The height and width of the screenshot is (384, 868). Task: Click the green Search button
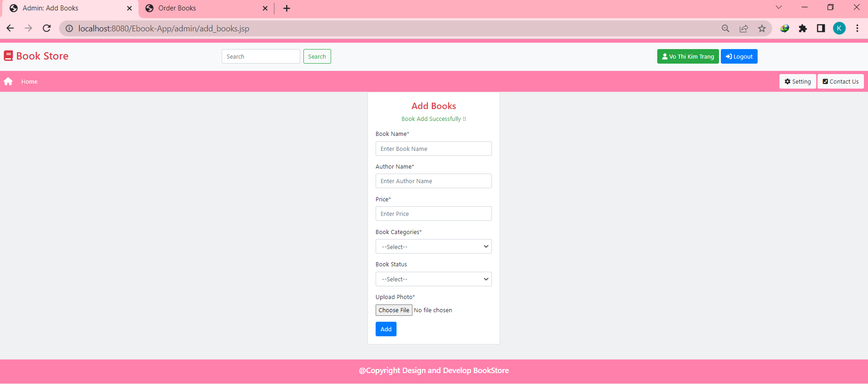point(317,56)
